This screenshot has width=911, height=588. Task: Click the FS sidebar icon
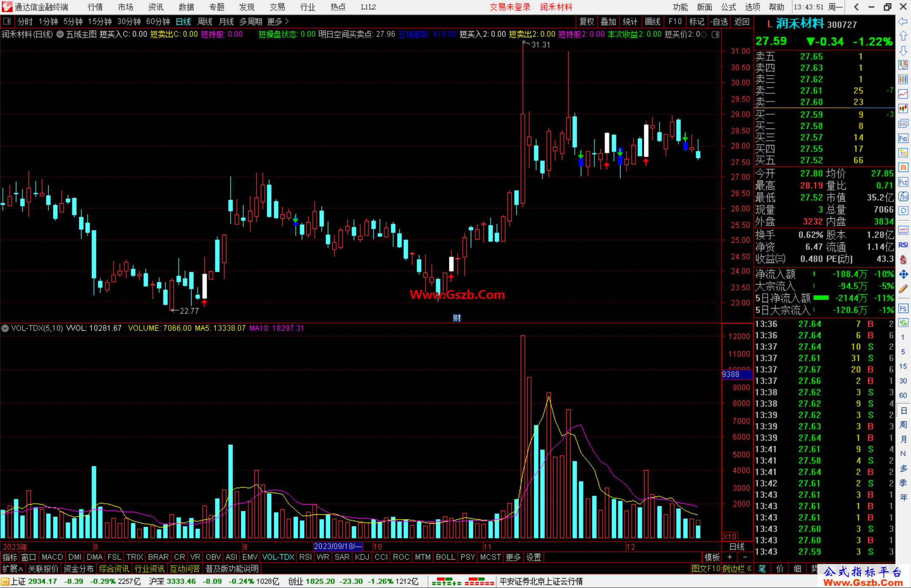903,309
